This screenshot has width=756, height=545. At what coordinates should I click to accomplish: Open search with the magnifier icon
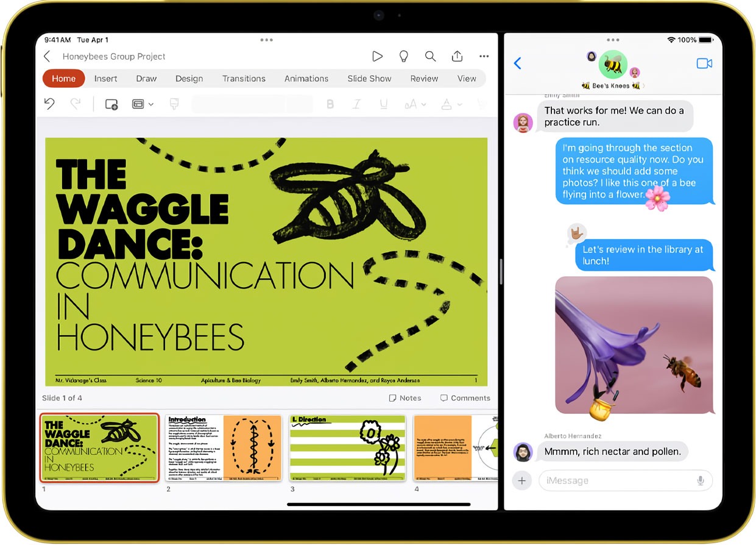430,56
